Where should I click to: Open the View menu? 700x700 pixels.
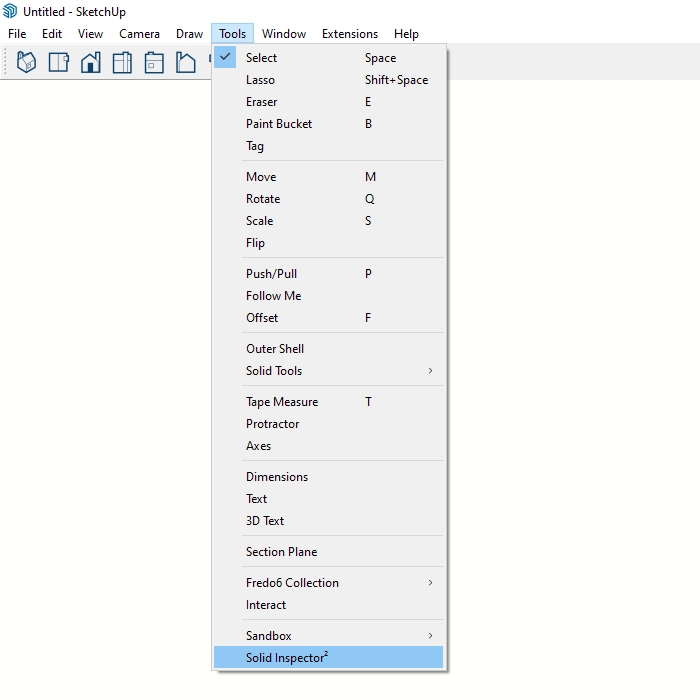click(90, 34)
